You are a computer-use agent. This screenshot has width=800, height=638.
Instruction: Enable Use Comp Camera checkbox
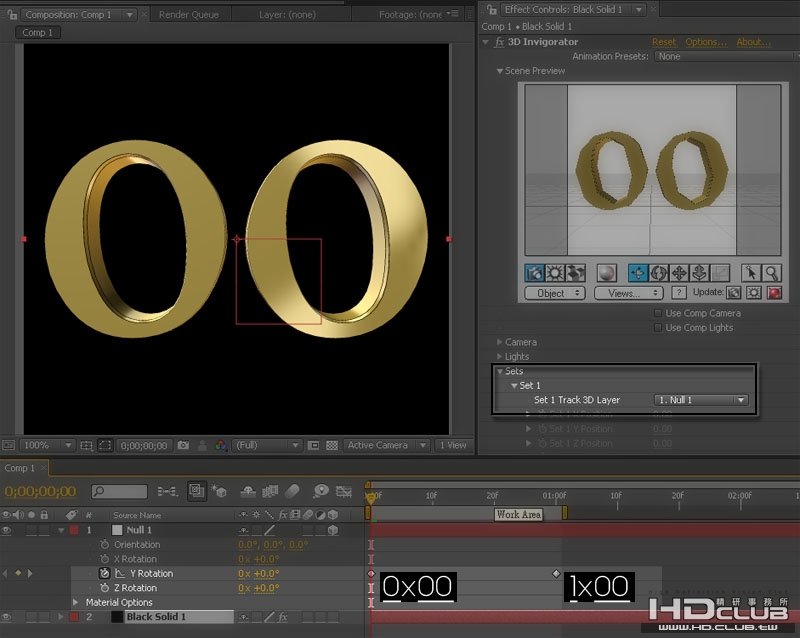tap(656, 313)
